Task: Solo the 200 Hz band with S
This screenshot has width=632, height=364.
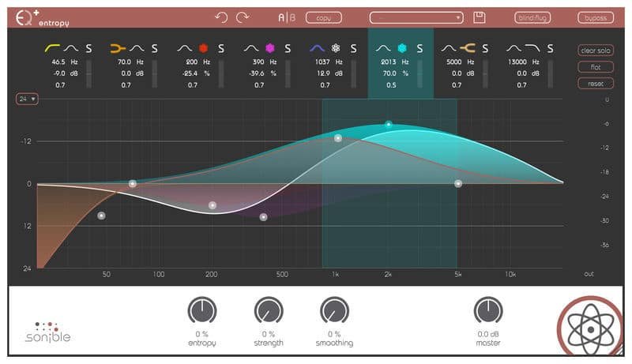Action: [221, 49]
